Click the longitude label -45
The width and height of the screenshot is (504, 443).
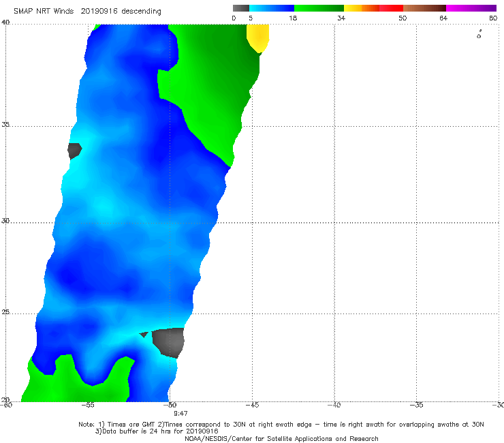click(252, 405)
